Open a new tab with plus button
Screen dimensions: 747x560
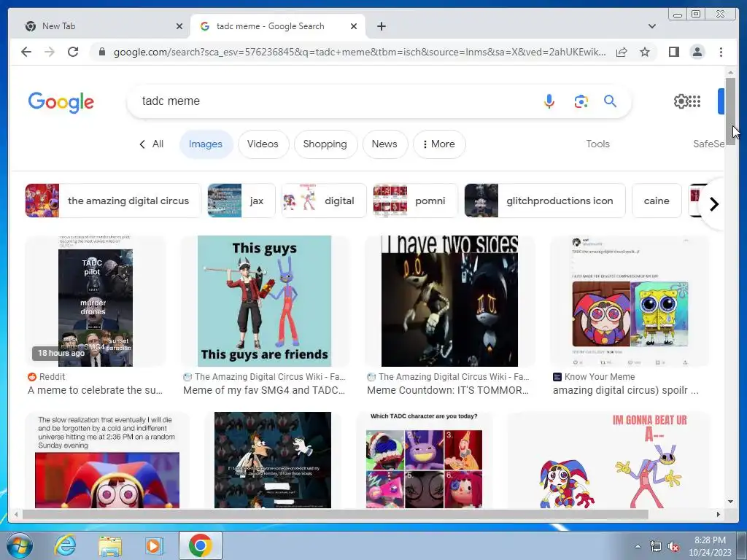(x=381, y=26)
